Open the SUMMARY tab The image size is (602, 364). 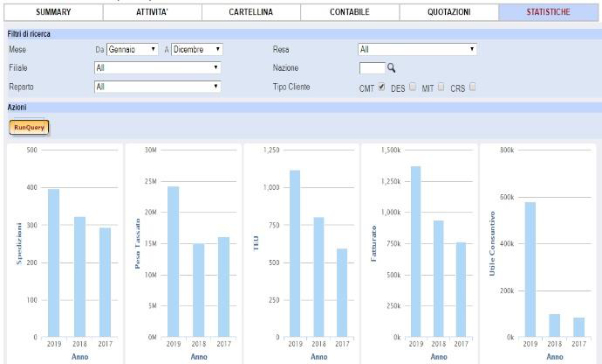pyautogui.click(x=53, y=12)
